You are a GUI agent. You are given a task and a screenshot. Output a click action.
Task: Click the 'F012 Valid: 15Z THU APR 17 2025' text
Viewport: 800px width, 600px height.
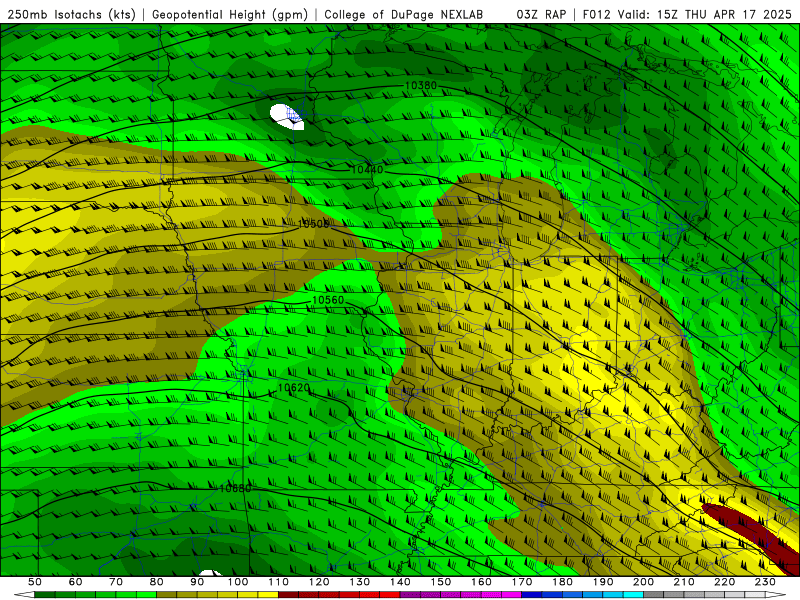[x=687, y=14]
